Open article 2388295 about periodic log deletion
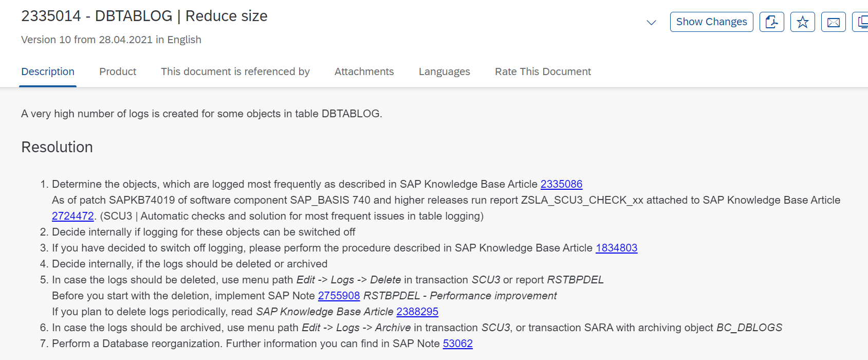This screenshot has width=868, height=360. coord(417,312)
